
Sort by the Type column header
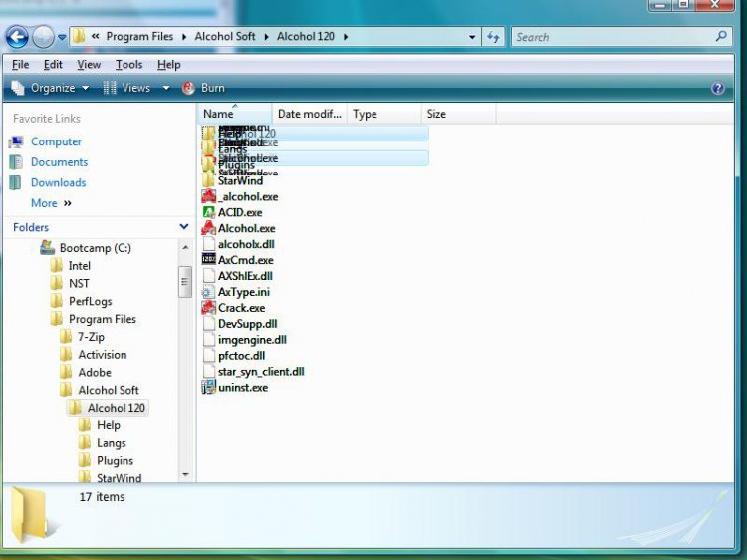click(384, 114)
